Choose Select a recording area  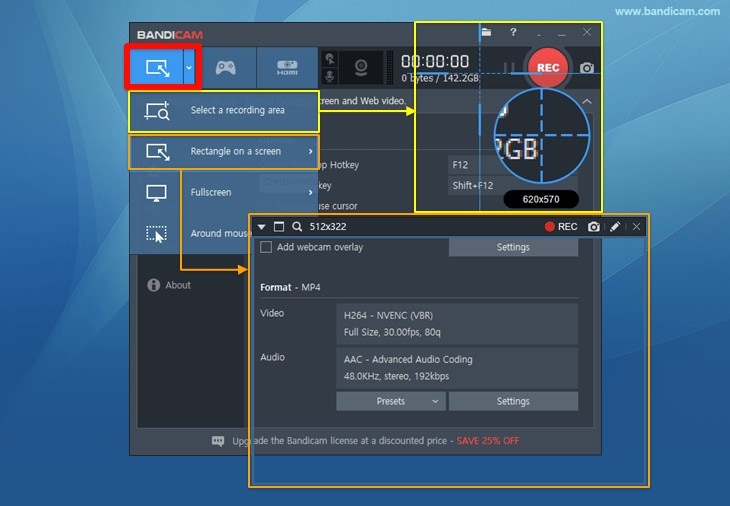224,111
